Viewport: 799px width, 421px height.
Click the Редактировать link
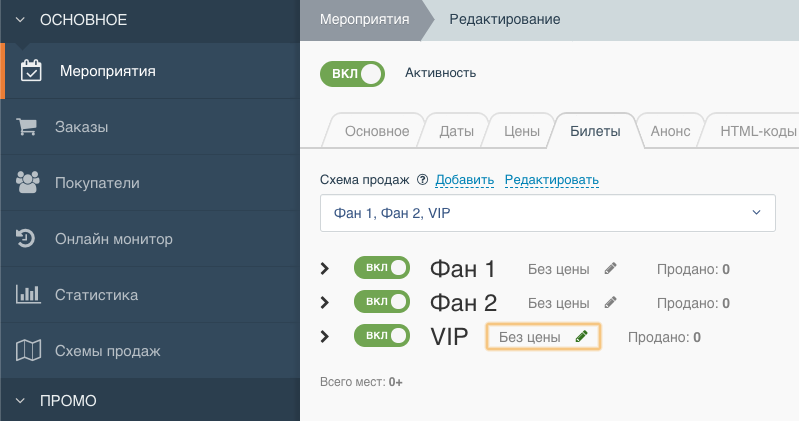click(551, 179)
